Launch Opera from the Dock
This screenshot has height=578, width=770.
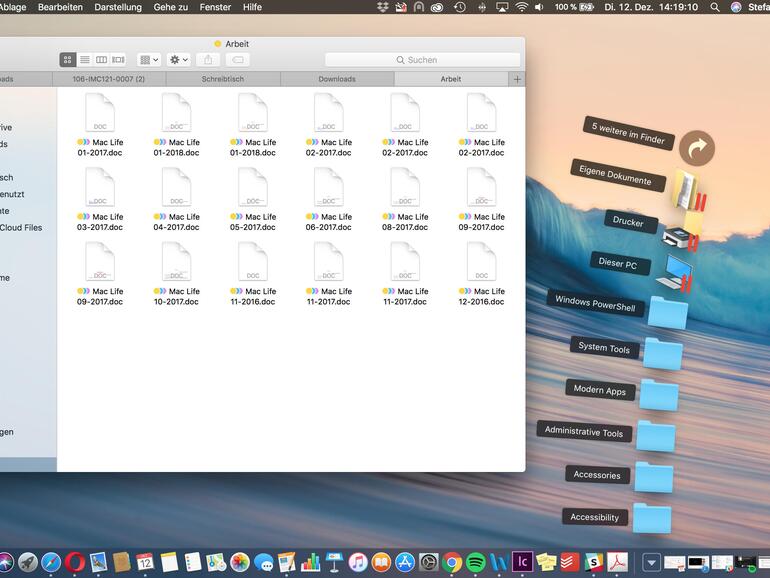coord(75,562)
